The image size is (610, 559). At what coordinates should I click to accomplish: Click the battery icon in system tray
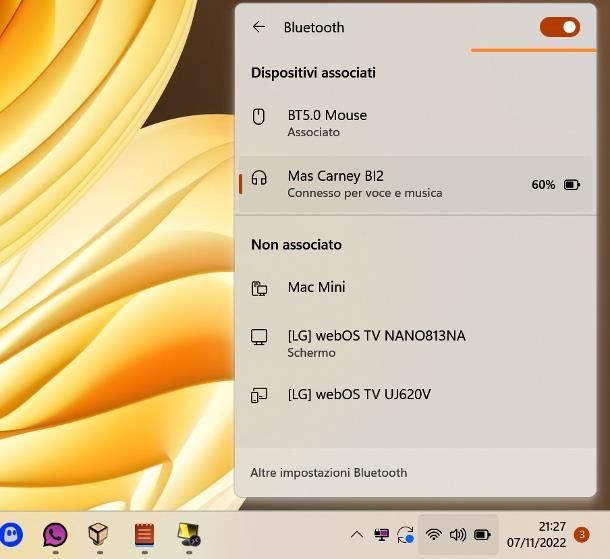(x=482, y=535)
